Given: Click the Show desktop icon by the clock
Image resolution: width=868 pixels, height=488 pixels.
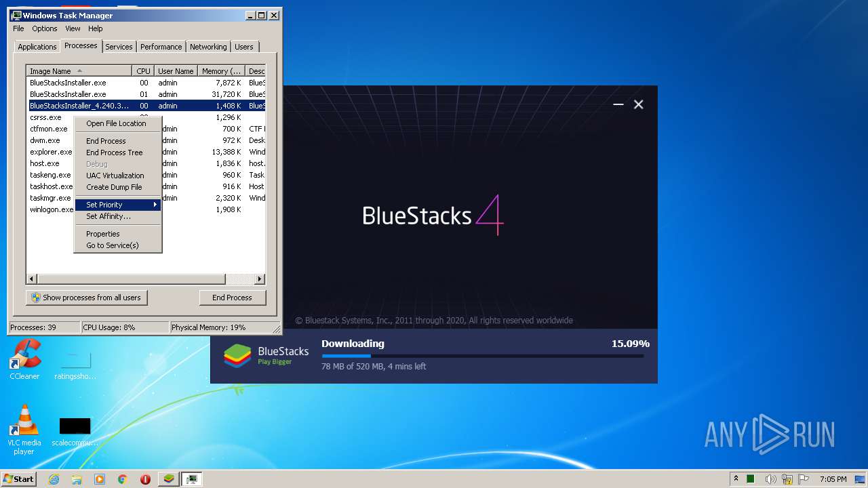Looking at the screenshot, I should [x=860, y=479].
